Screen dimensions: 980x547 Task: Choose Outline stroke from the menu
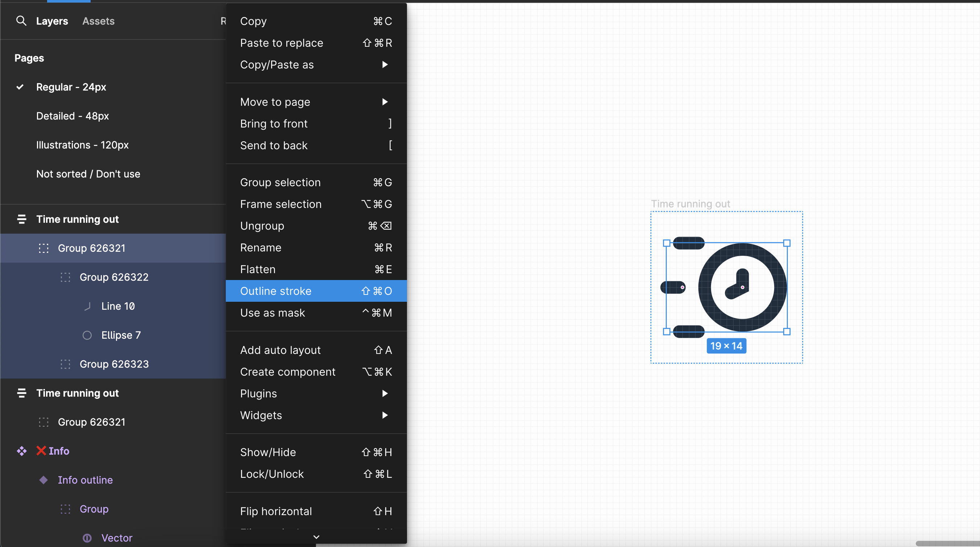click(276, 291)
